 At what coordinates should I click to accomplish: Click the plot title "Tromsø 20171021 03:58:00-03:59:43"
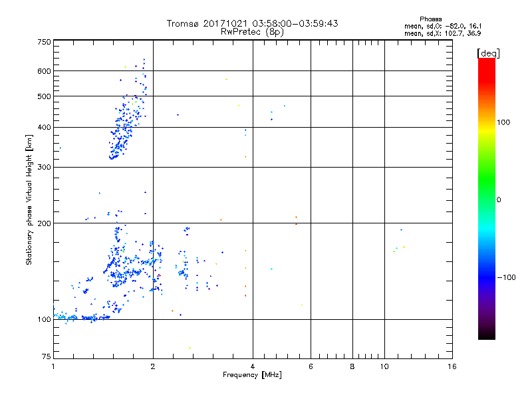coord(252,23)
